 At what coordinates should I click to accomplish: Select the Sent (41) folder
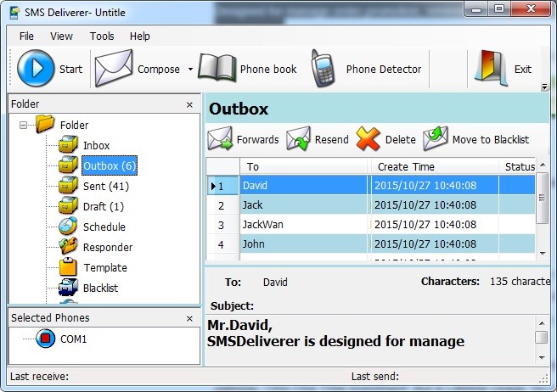(x=105, y=186)
